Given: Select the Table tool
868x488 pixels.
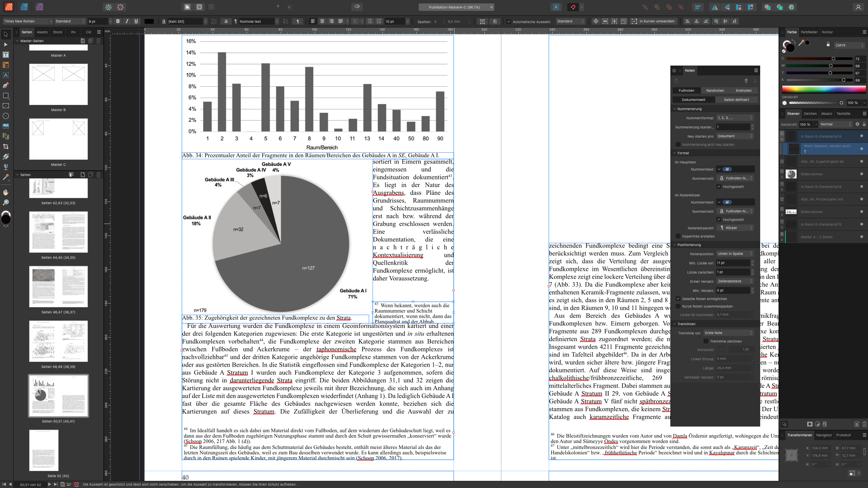Looking at the screenshot, I should 6,65.
